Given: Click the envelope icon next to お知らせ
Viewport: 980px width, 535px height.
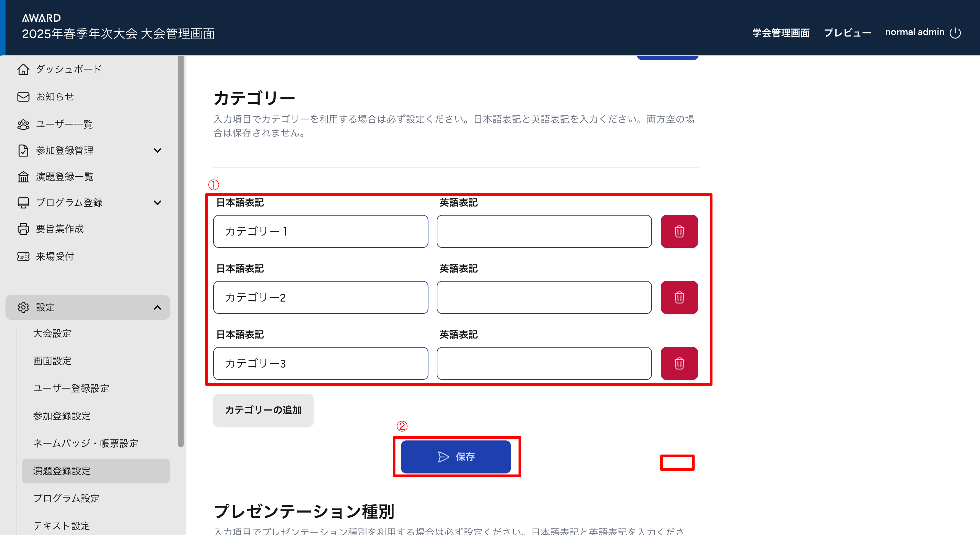Looking at the screenshot, I should point(23,97).
